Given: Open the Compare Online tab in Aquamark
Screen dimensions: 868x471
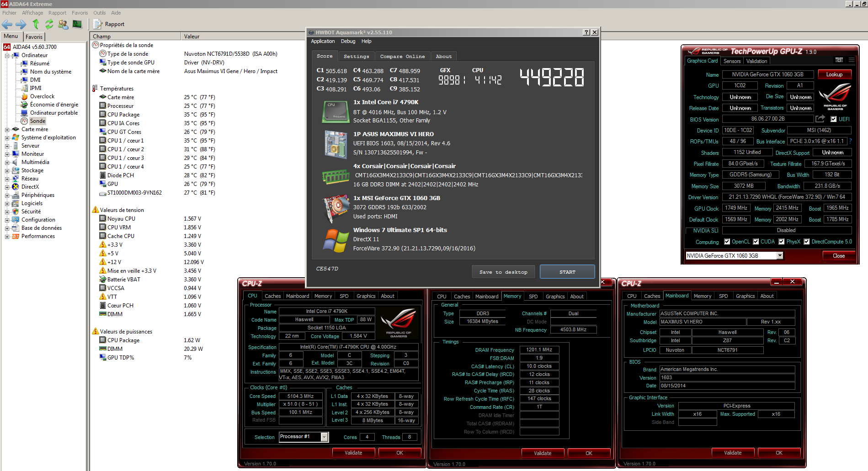Looking at the screenshot, I should (x=402, y=57).
